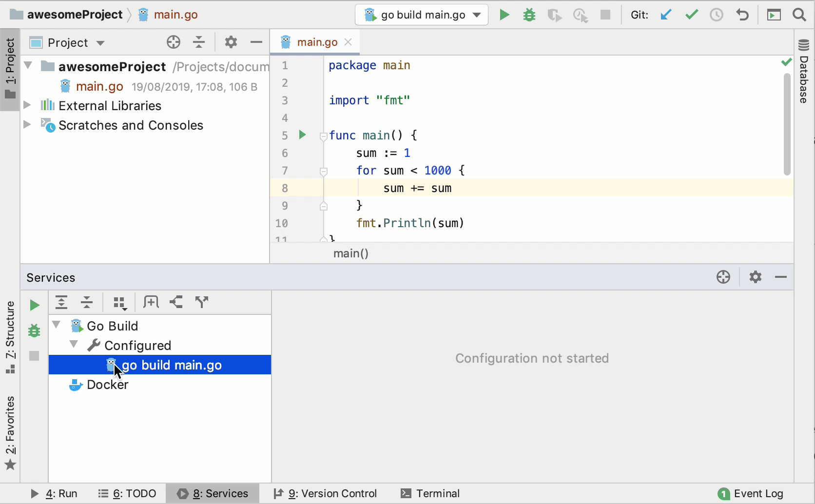This screenshot has height=504, width=815.
Task: Commit changes with Git green checkmark
Action: [x=691, y=15]
